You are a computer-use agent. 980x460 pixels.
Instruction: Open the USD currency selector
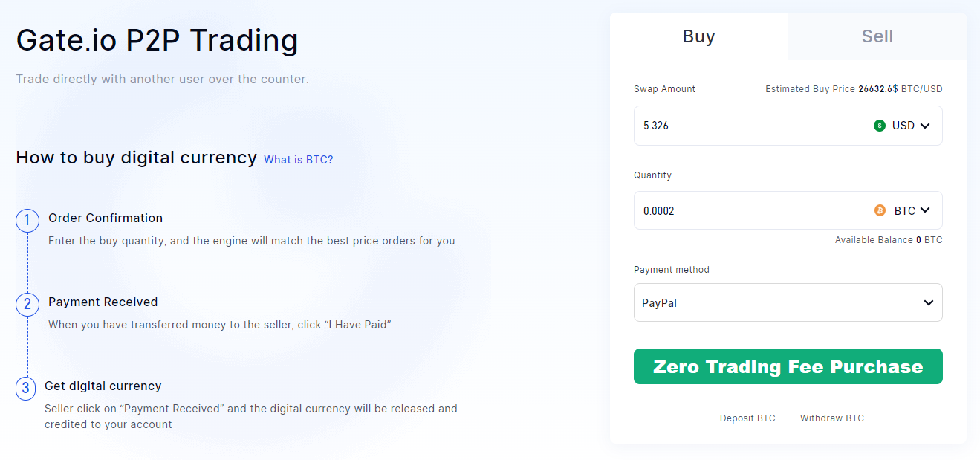(912, 126)
